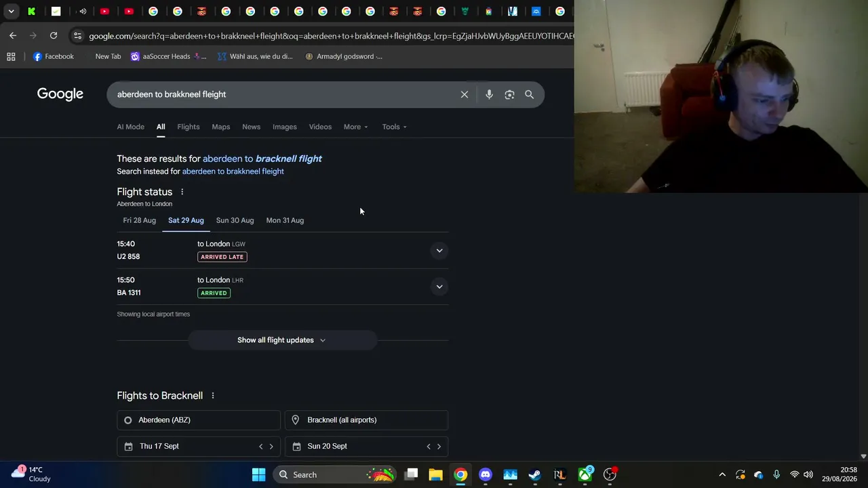Go to next return date after Sun 20 Sept
The width and height of the screenshot is (868, 488).
(x=439, y=447)
